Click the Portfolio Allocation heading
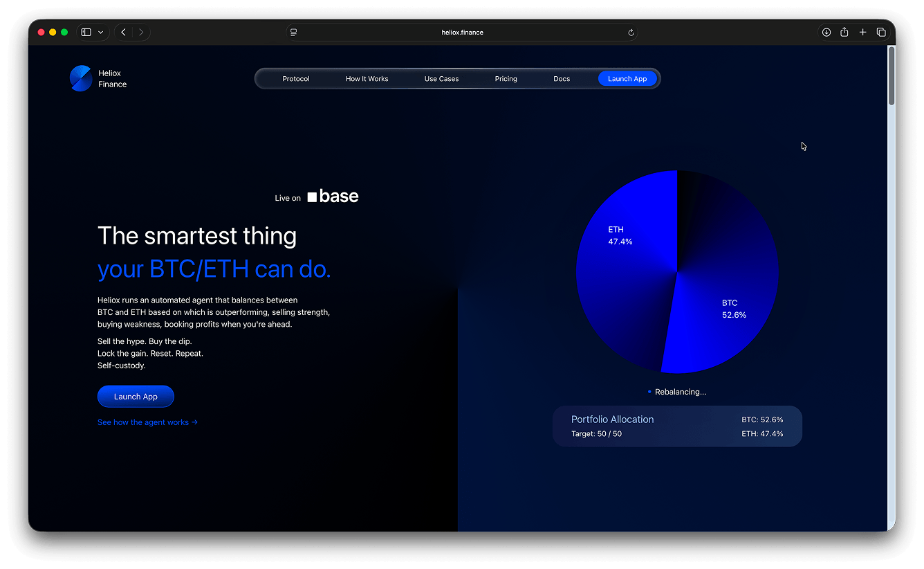The width and height of the screenshot is (924, 569). (x=612, y=419)
